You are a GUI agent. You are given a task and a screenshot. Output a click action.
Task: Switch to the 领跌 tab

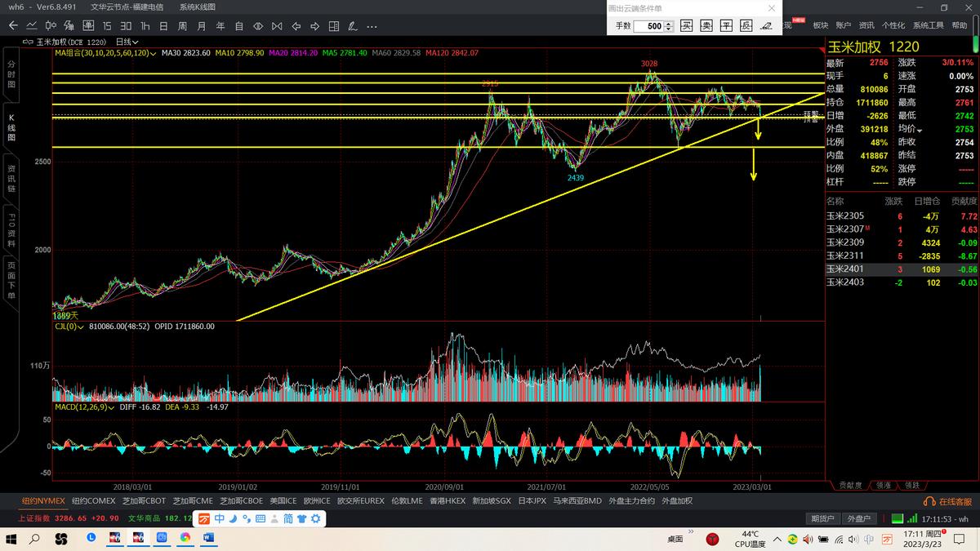tap(911, 485)
